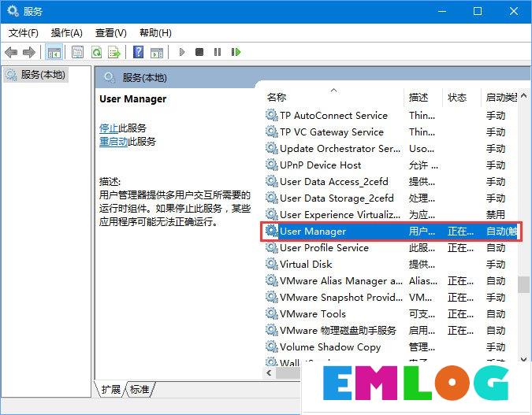Image resolution: width=532 pixels, height=415 pixels.
Task: Open the 查看(V) menu
Action: [110, 33]
